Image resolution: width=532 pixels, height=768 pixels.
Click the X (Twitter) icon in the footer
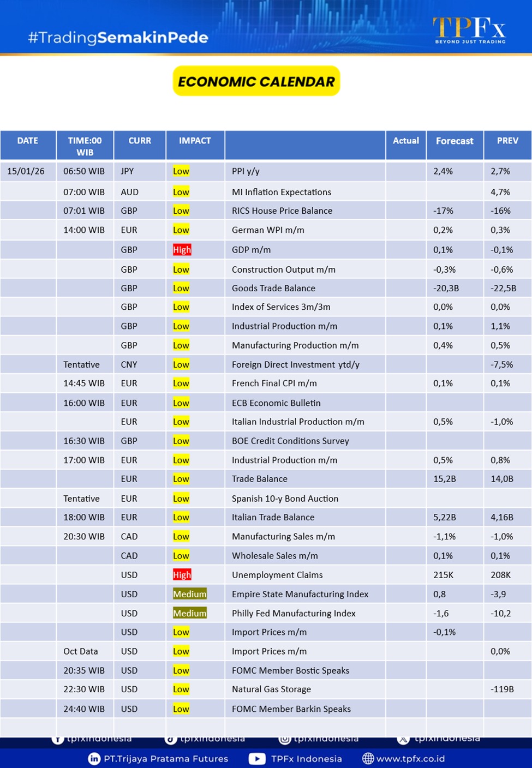point(403,739)
